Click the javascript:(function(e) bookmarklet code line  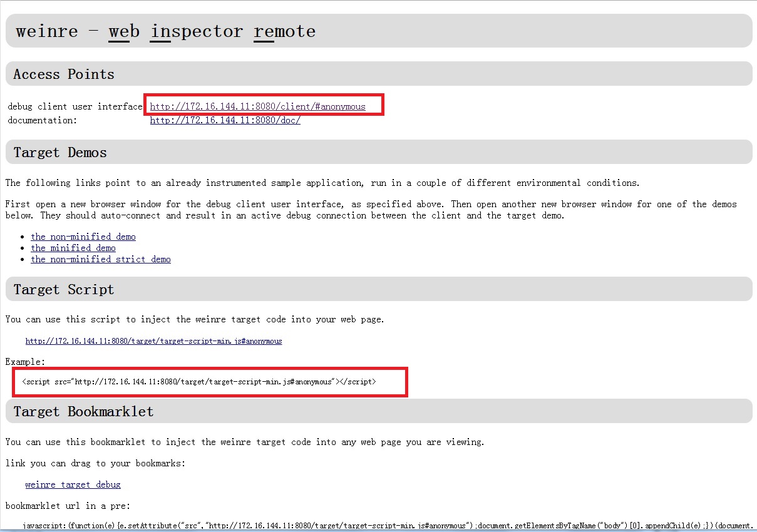[388, 526]
